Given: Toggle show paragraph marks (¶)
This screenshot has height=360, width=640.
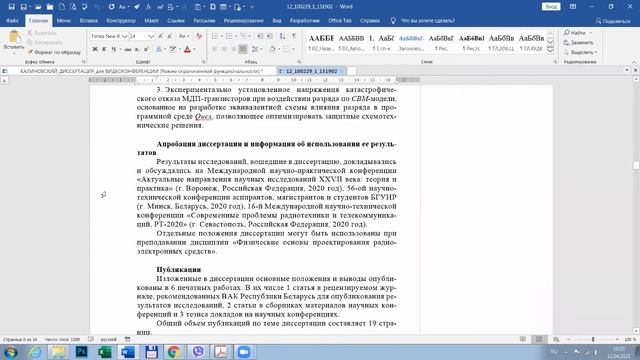Looking at the screenshot, I should [294, 36].
